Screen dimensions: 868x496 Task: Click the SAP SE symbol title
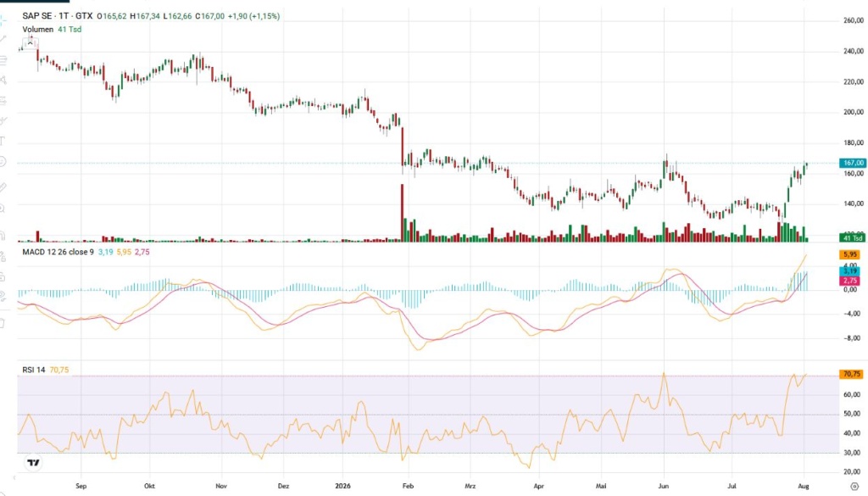coord(37,16)
